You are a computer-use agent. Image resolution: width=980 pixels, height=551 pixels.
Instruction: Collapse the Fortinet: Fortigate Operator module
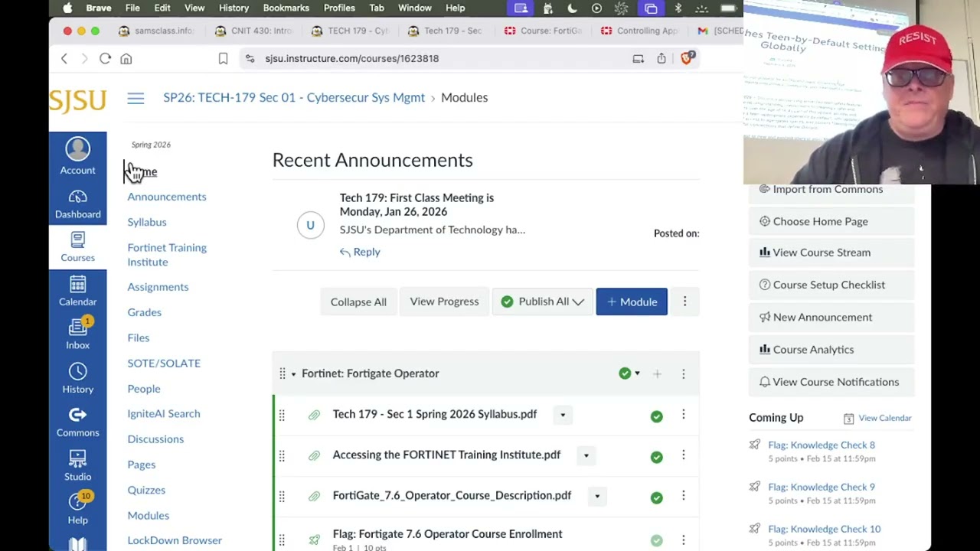coord(293,374)
